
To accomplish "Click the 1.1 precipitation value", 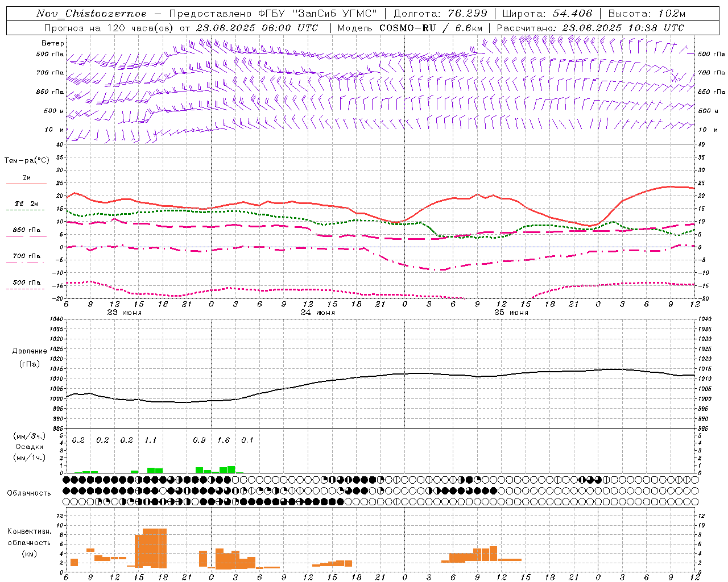I will [151, 440].
